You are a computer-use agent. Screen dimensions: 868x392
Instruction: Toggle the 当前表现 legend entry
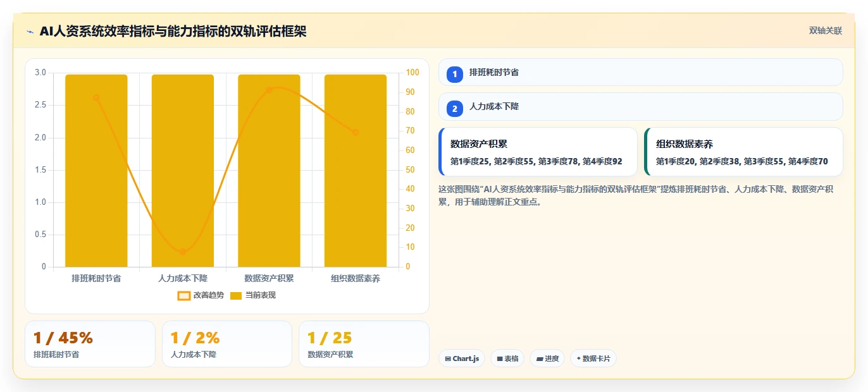(x=252, y=295)
